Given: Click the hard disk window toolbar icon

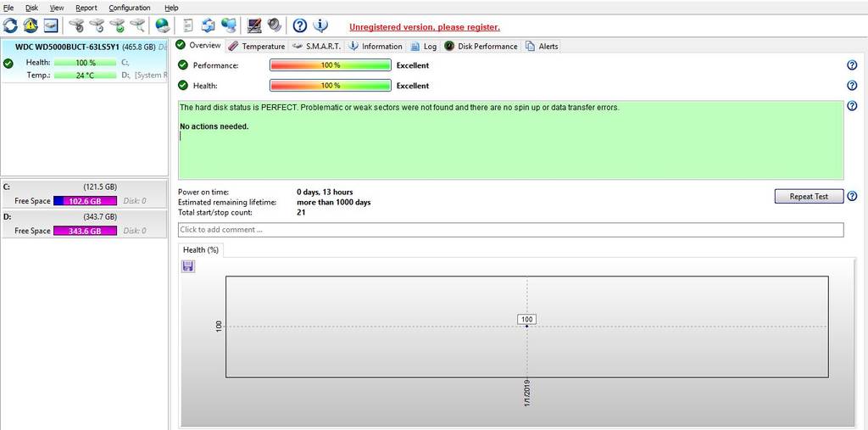Looking at the screenshot, I should 51,25.
